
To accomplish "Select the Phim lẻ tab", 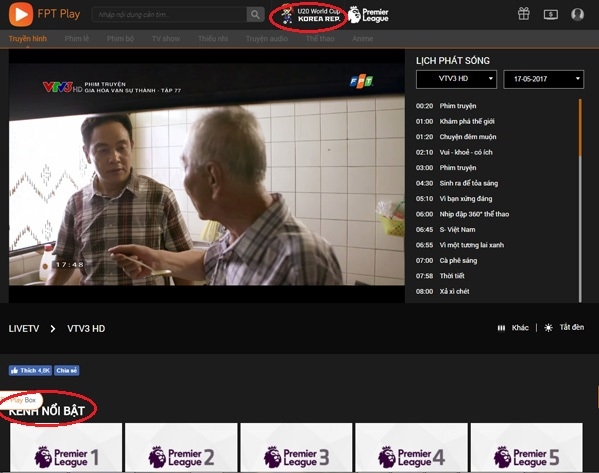I will coord(77,39).
